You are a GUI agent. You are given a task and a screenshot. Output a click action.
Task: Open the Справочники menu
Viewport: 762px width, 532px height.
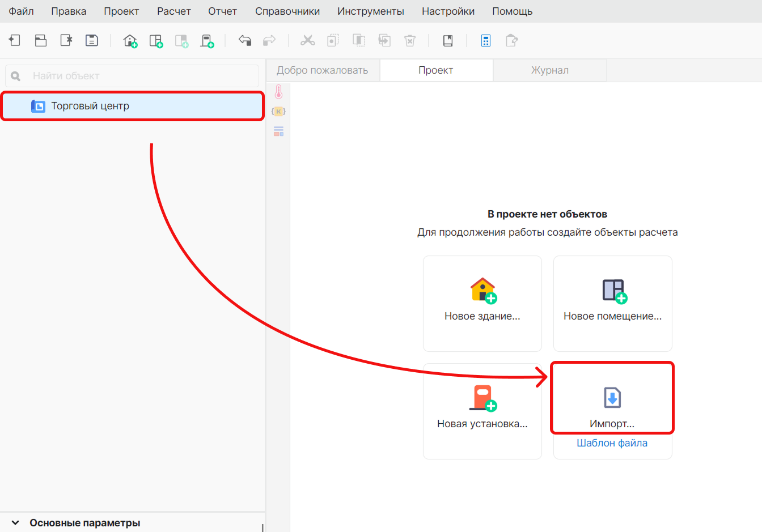287,11
